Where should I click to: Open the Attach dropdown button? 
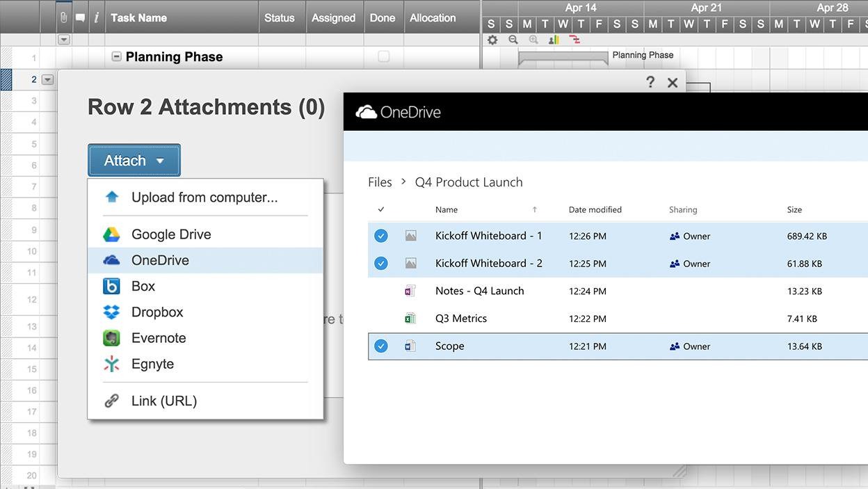click(134, 161)
